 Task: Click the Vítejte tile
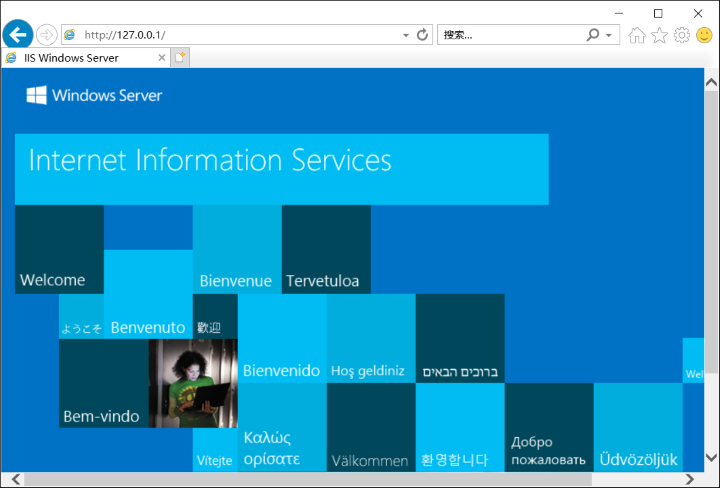coord(215,450)
